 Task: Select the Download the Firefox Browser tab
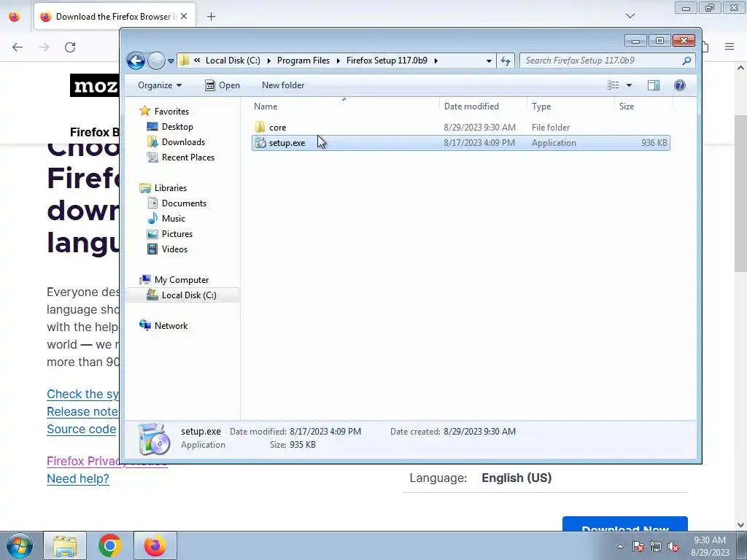pos(113,17)
